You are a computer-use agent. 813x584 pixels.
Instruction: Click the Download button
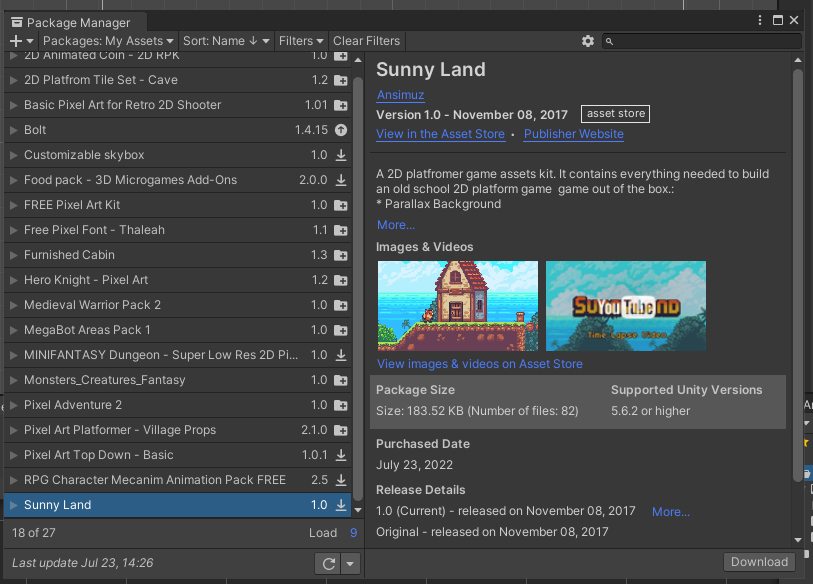(759, 562)
